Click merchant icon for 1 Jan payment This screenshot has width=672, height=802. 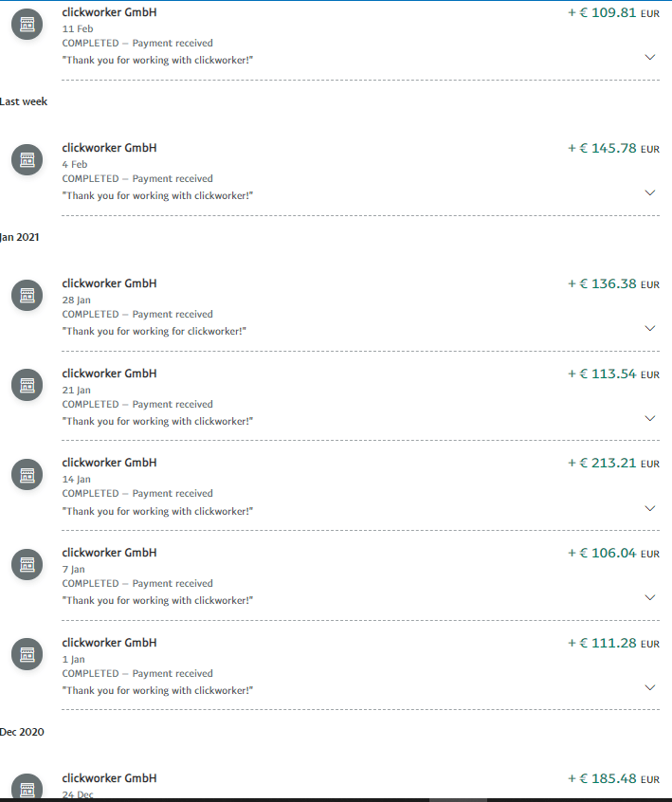coord(27,654)
